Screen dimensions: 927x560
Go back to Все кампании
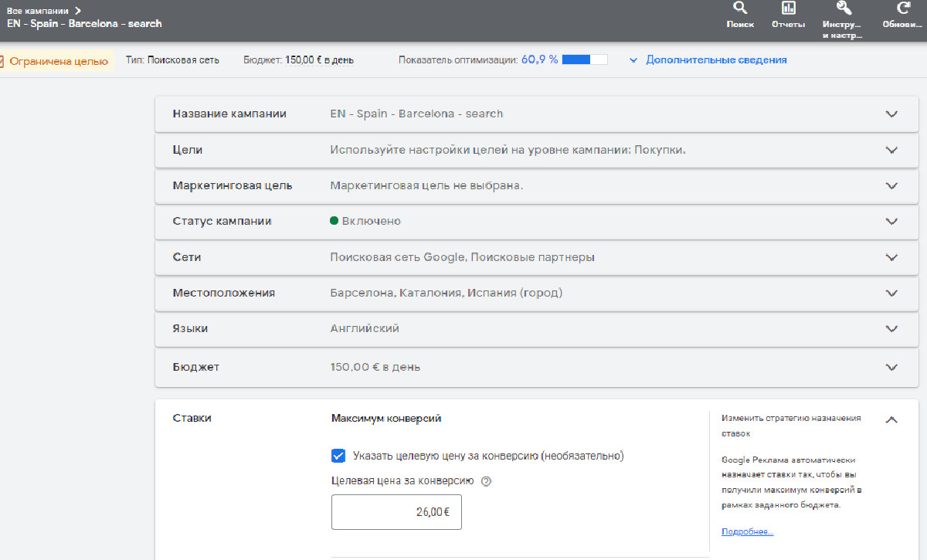coord(37,11)
